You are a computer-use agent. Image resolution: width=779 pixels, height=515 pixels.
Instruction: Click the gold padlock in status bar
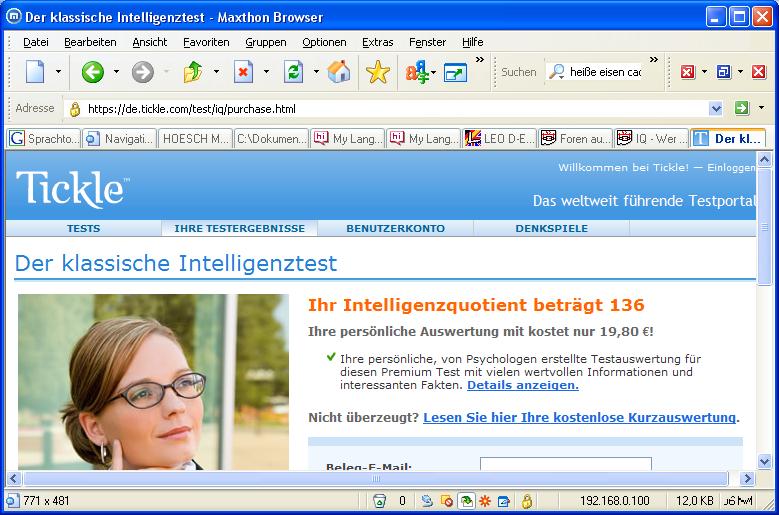pyautogui.click(x=527, y=501)
